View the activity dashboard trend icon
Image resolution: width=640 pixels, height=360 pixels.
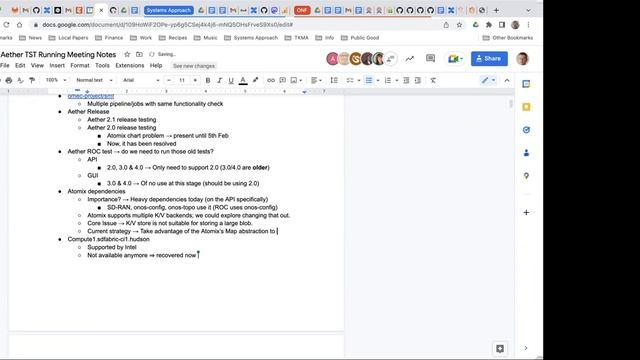coord(409,59)
